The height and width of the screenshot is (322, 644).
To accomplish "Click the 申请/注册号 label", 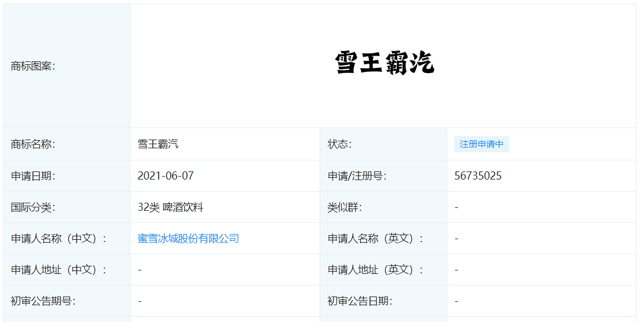I will (x=357, y=176).
